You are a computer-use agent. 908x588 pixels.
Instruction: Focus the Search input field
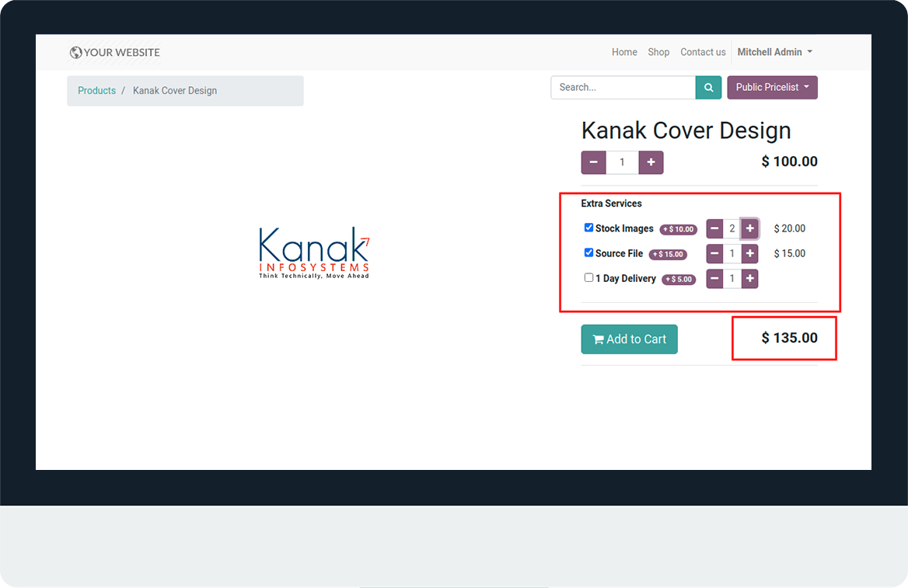point(623,88)
